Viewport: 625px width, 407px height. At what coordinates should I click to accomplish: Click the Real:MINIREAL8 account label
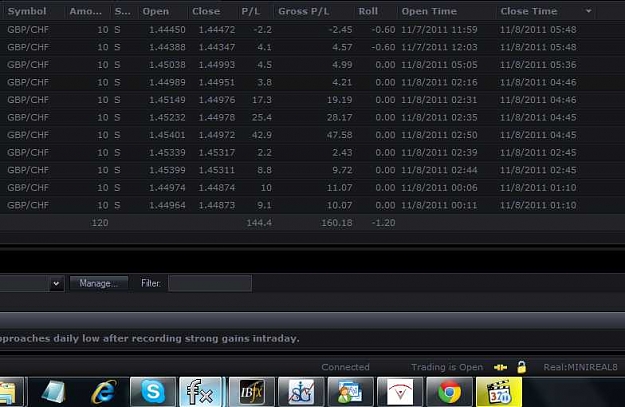(x=580, y=367)
